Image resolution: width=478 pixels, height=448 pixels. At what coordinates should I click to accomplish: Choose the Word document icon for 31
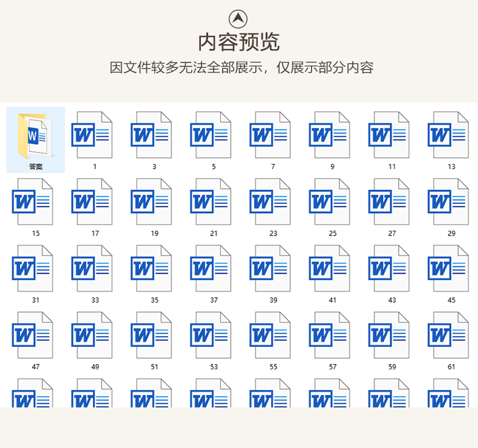pos(32,268)
